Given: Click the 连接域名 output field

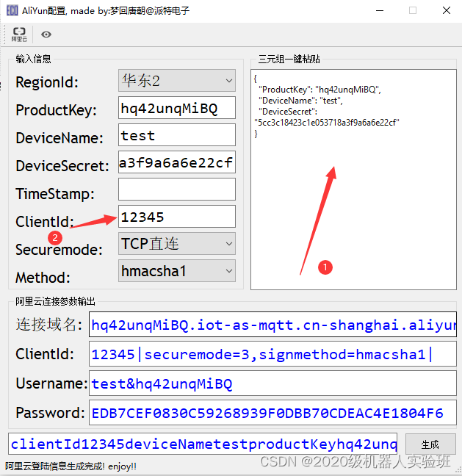Looking at the screenshot, I should [272, 324].
